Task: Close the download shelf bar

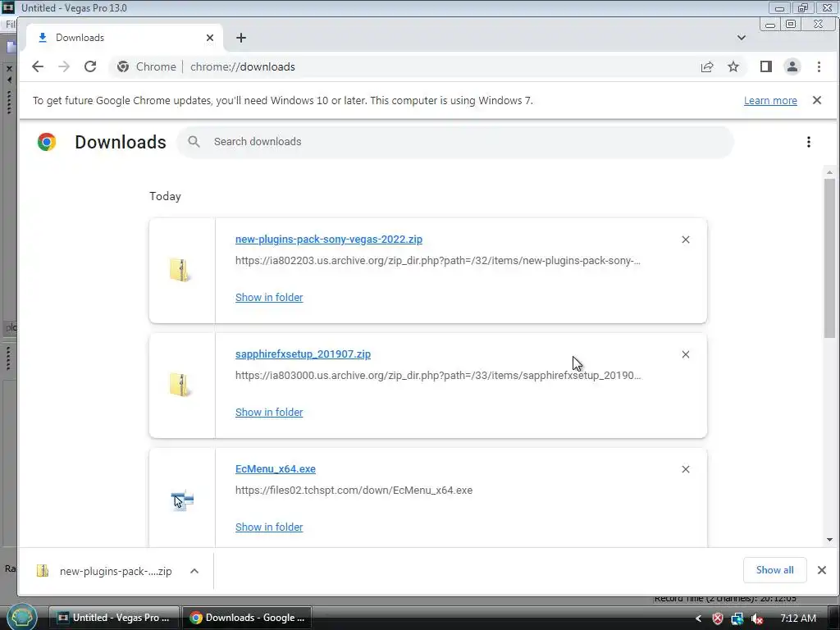Action: pyautogui.click(x=822, y=570)
